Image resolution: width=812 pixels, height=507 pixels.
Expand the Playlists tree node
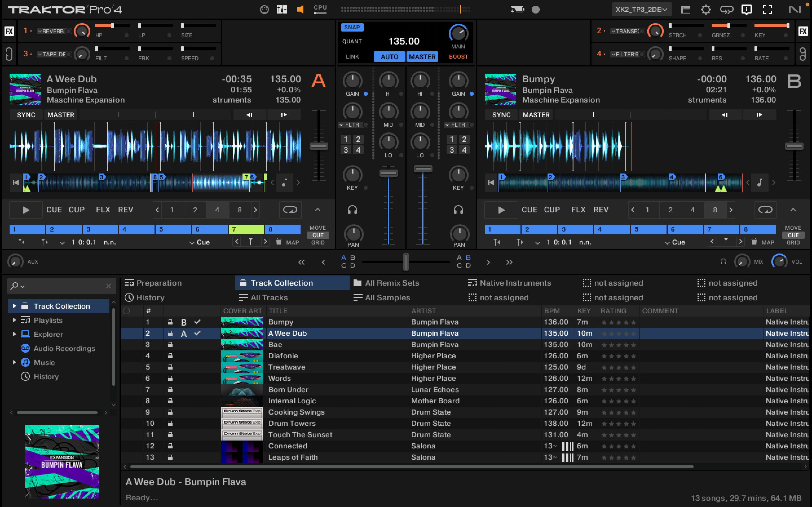[14, 320]
